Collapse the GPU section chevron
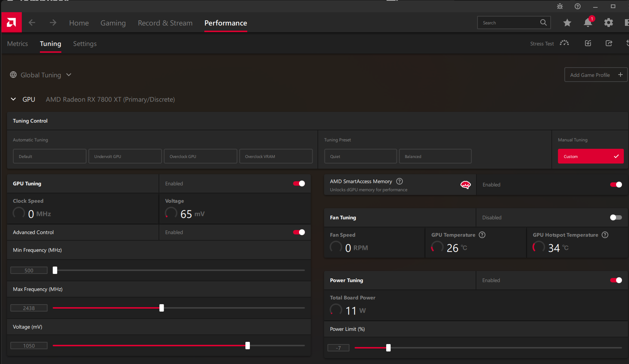The width and height of the screenshot is (629, 364). pos(13,99)
